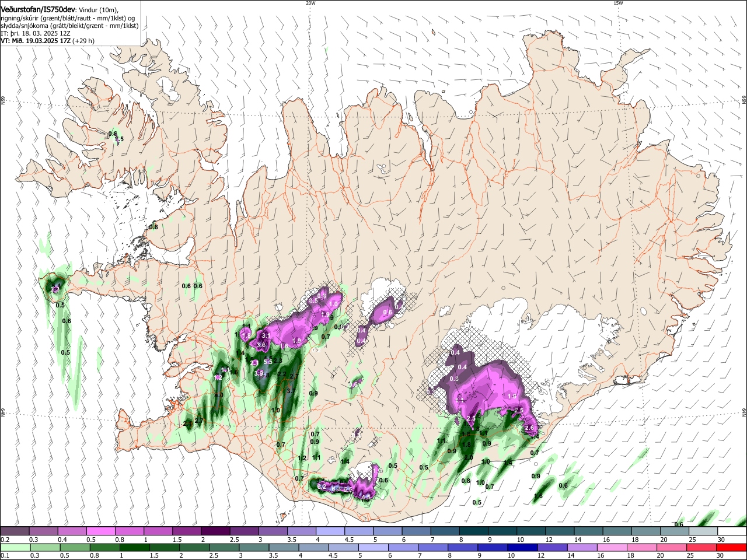Click the pale lavender 4–4.5 snow legend swatch
Viewport: 747px width, 560px height.
(330, 531)
